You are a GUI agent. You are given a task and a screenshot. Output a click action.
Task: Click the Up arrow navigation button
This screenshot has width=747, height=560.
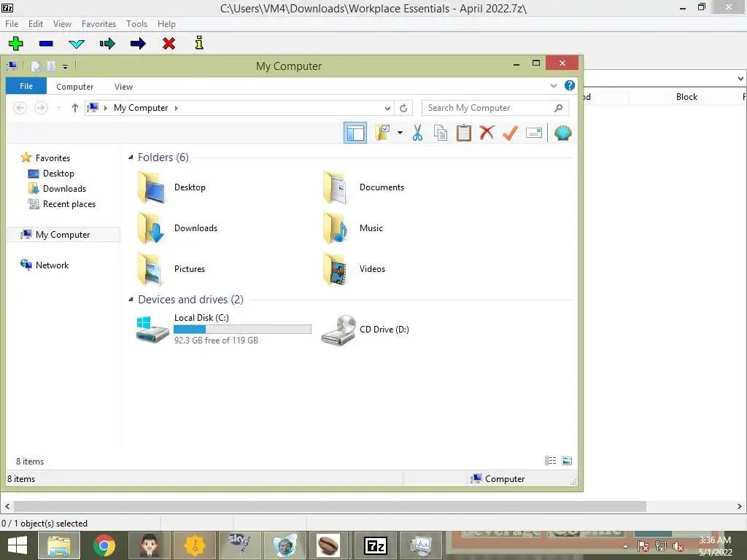click(75, 108)
